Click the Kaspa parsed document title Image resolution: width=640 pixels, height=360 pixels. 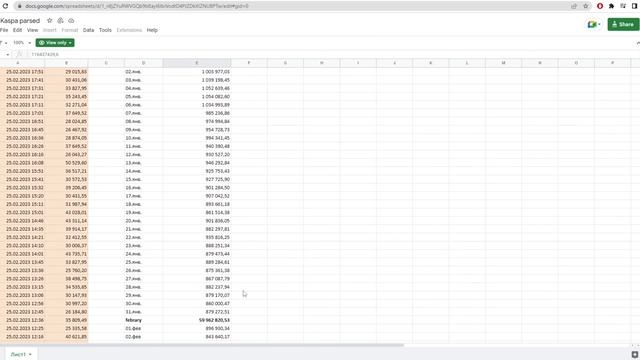point(20,20)
